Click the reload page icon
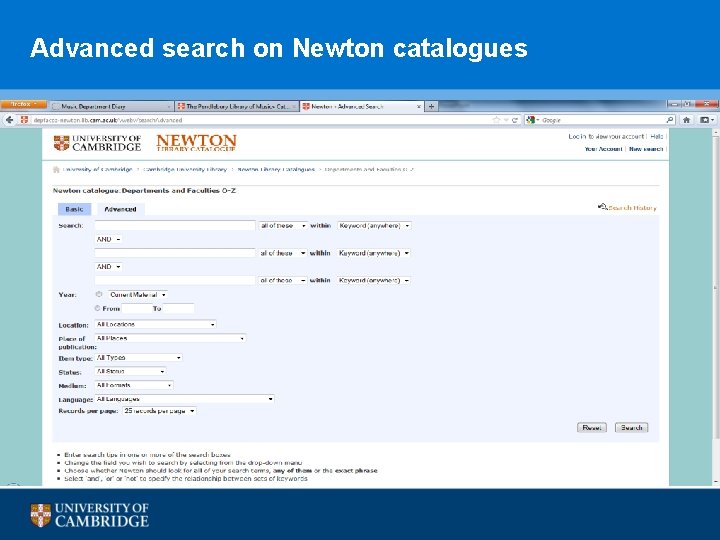 pyautogui.click(x=515, y=120)
